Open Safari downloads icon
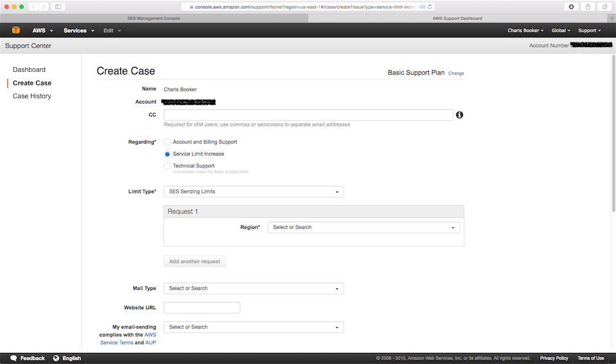616x364 pixels. pos(571,6)
